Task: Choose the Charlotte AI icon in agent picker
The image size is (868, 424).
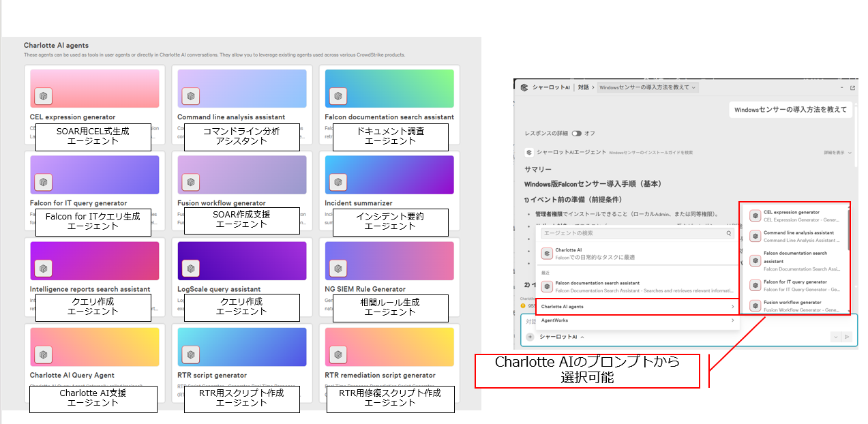Action: 547,254
